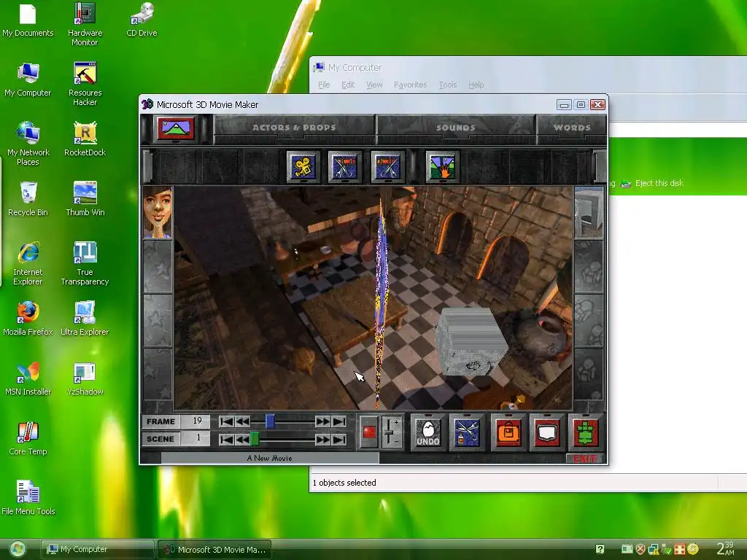Click the second scissors scene-cut tool
The image size is (747, 560).
[387, 167]
